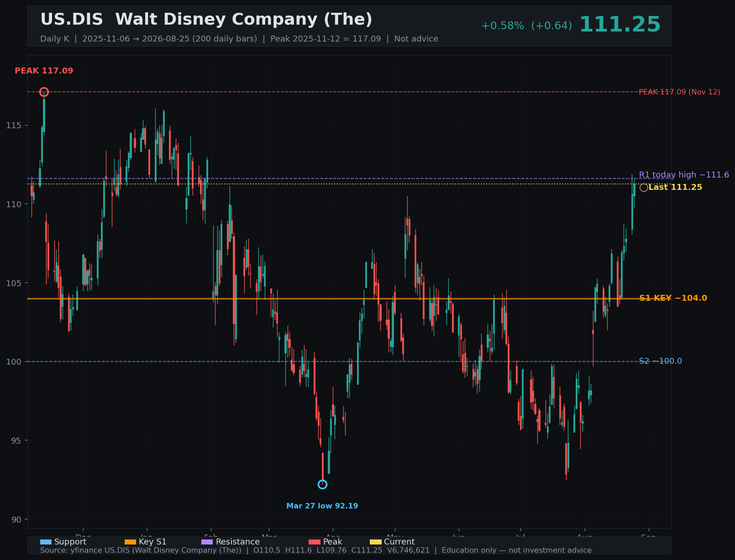Click the 90 tick on the price axis
735x560 pixels.
pyautogui.click(x=16, y=519)
